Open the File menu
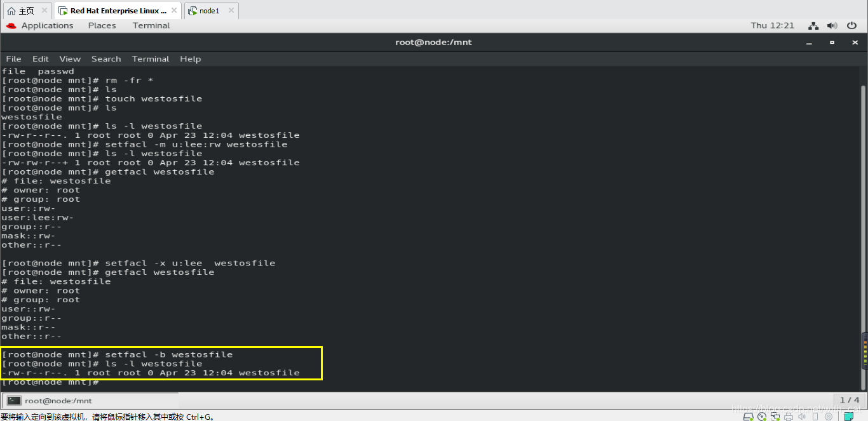This screenshot has width=868, height=421. click(x=13, y=58)
